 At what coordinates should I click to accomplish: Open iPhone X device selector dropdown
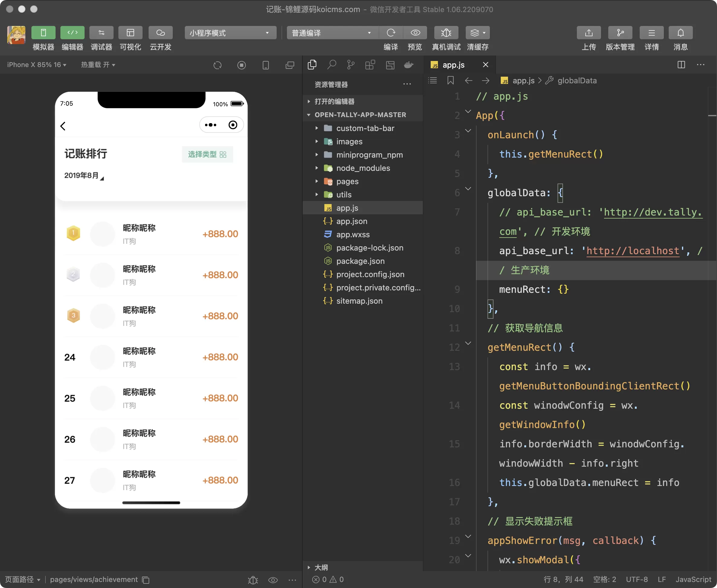37,65
